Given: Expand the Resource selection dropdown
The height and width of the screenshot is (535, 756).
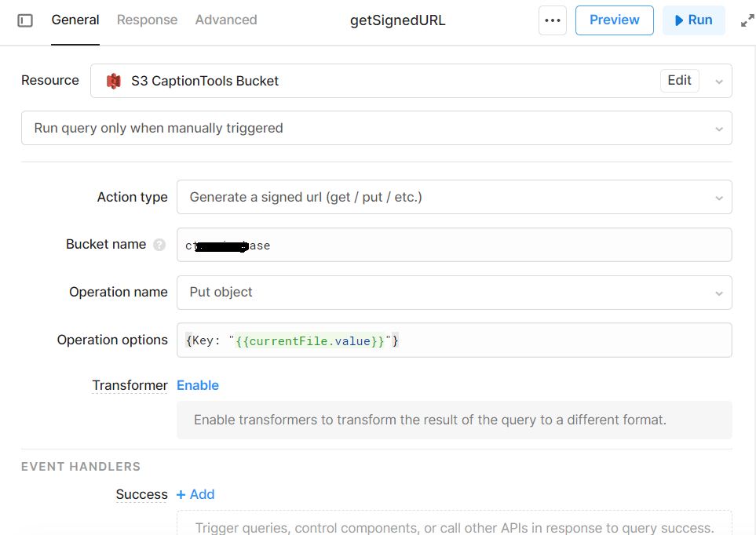Looking at the screenshot, I should click(719, 80).
